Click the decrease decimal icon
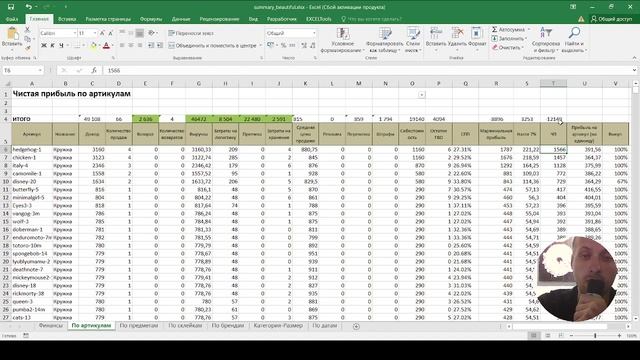Screen dimensions: 640x360 [313, 45]
